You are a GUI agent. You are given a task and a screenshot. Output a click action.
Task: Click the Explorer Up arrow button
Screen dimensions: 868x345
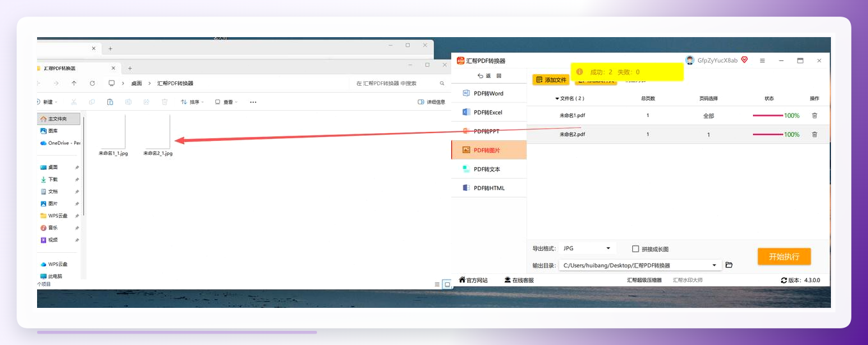tap(74, 83)
